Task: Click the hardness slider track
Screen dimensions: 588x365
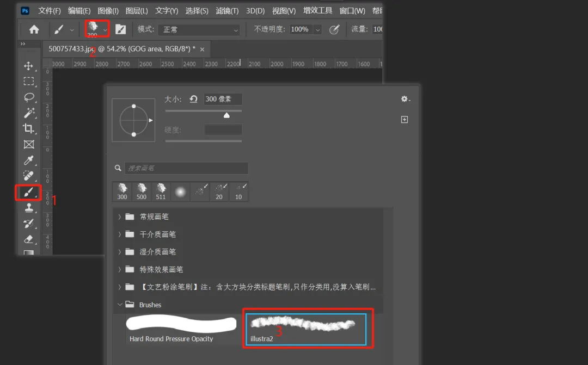Action: coord(203,141)
